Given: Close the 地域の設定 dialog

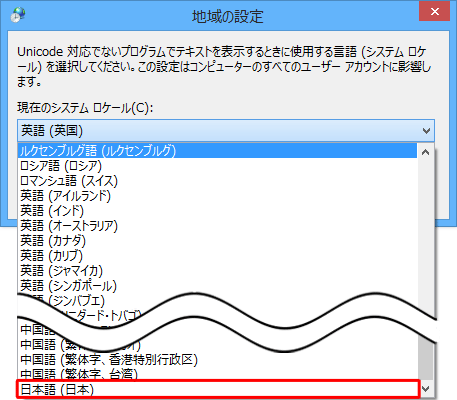Looking at the screenshot, I should 435,11.
